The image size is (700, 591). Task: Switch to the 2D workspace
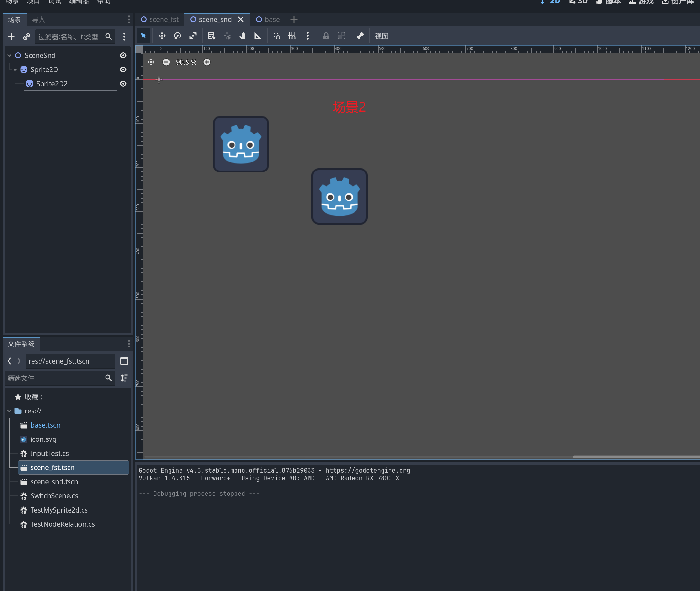pyautogui.click(x=551, y=2)
